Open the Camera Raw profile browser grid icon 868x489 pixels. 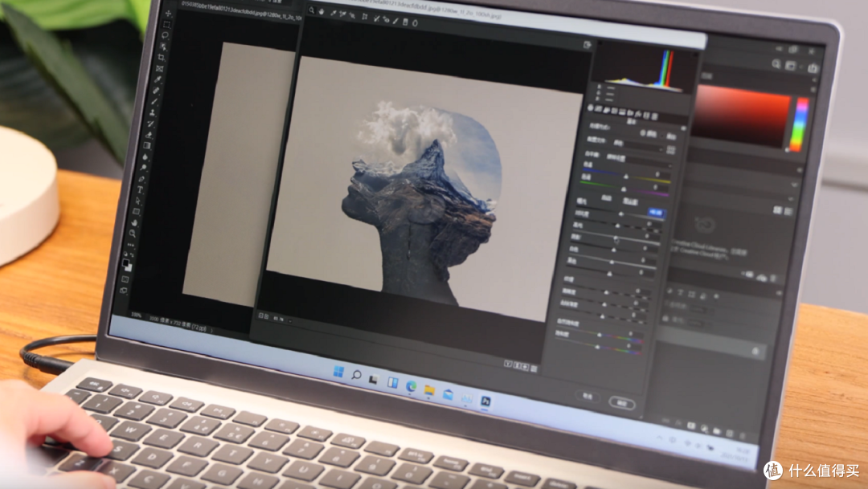(671, 149)
